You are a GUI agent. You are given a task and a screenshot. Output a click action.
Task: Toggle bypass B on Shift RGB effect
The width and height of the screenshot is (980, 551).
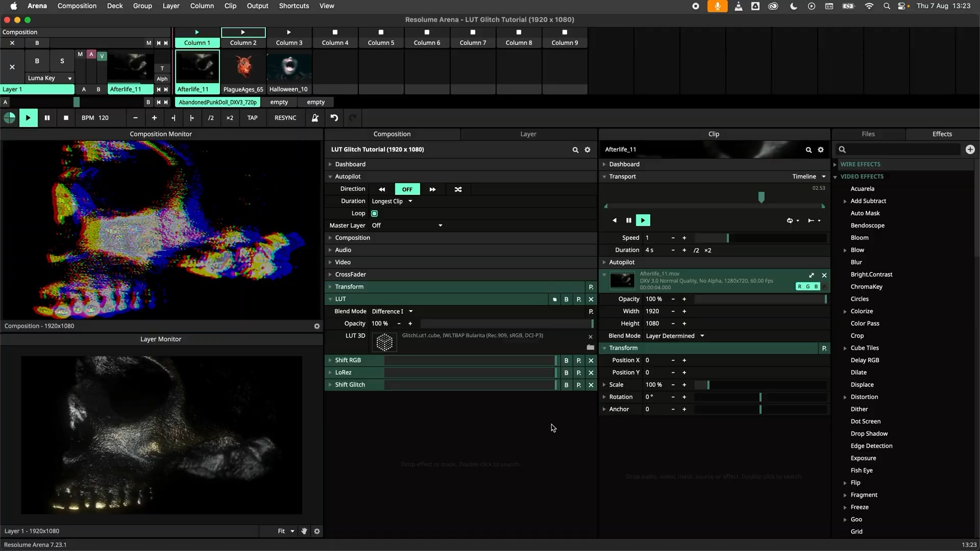point(566,361)
